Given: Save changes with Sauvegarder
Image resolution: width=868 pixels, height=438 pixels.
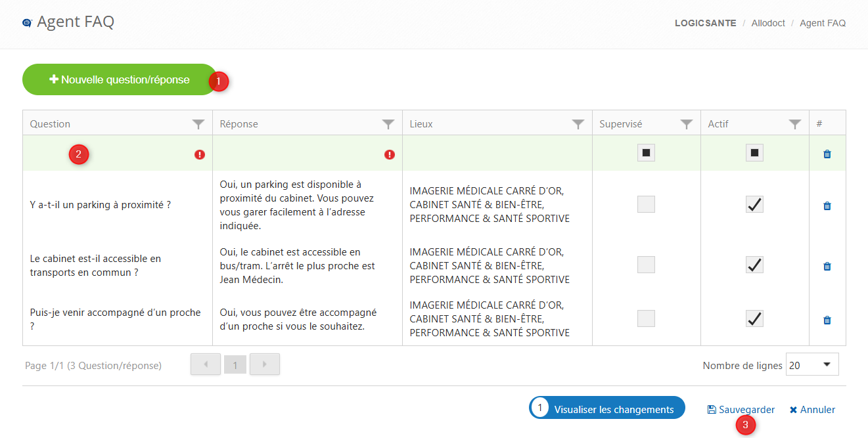Looking at the screenshot, I should 741,409.
